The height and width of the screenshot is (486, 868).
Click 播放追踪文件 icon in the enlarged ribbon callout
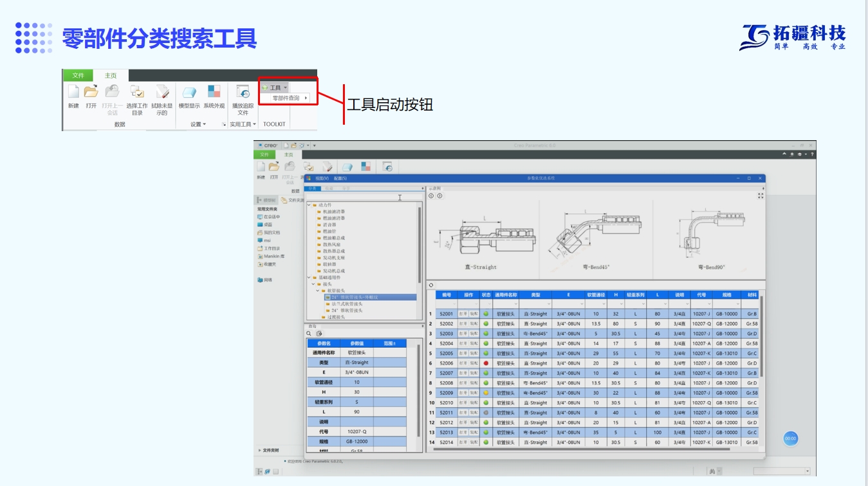[243, 92]
